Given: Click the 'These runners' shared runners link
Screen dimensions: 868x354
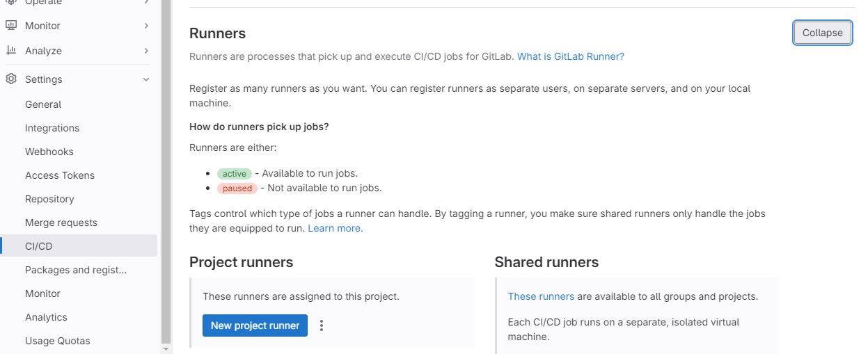Looking at the screenshot, I should [541, 296].
